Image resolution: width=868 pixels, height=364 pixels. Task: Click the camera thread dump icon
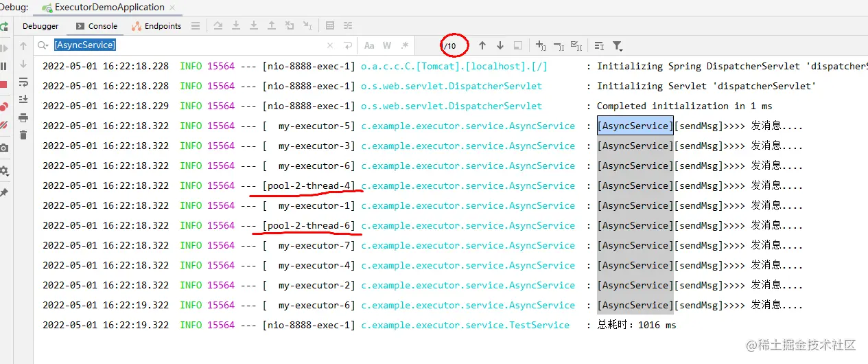click(3, 148)
